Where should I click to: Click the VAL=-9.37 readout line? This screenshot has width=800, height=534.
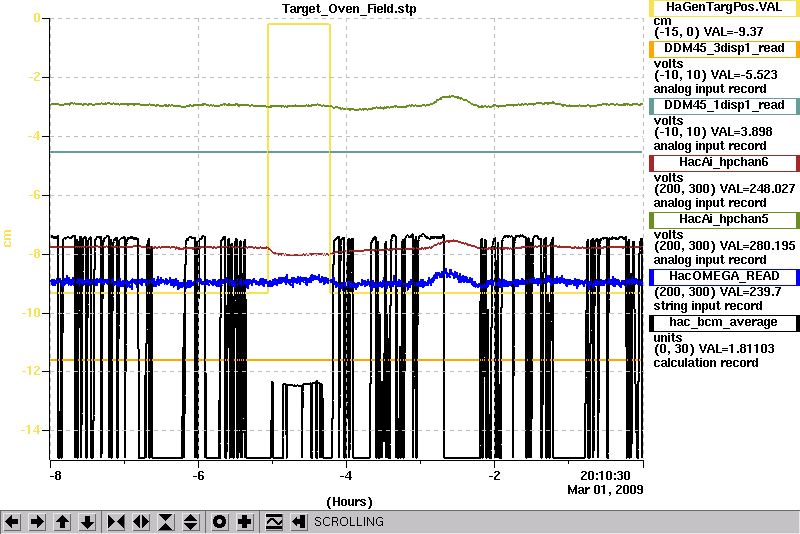tap(709, 32)
